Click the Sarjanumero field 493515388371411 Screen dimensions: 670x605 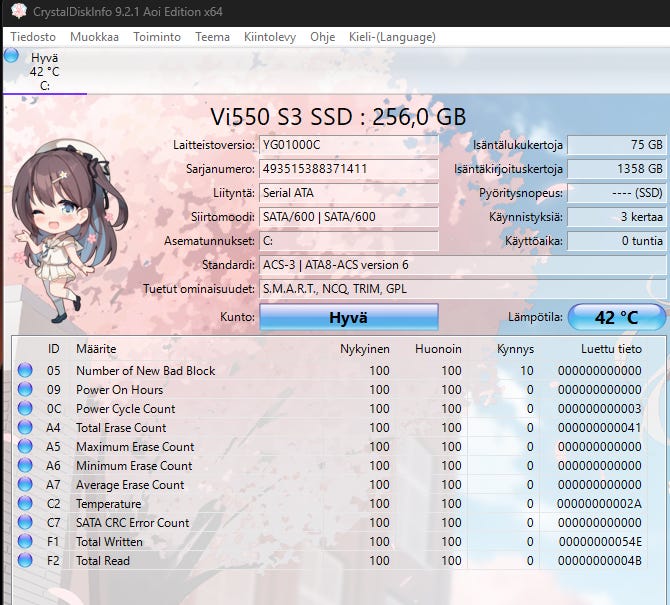point(349,169)
